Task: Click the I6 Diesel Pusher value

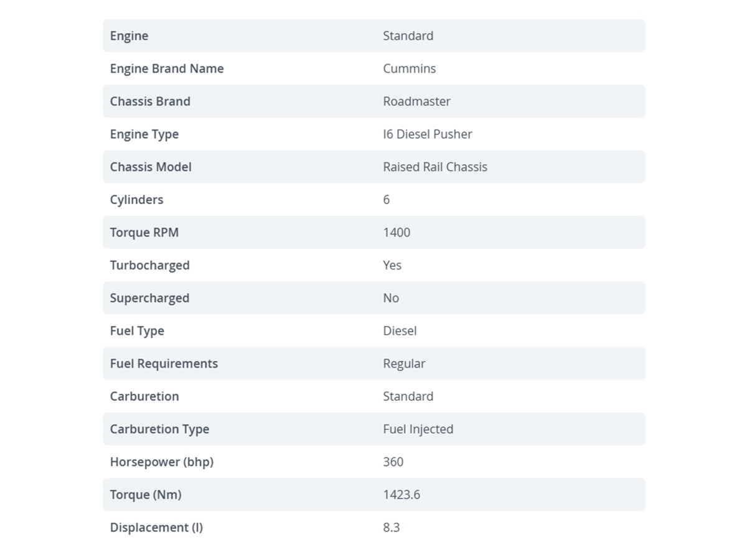Action: click(428, 134)
